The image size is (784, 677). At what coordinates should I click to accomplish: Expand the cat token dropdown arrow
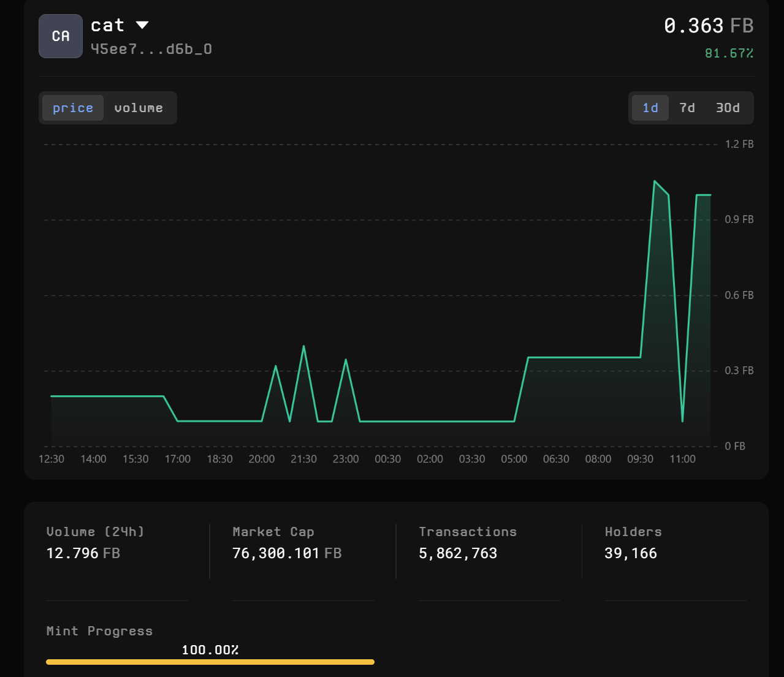(x=142, y=25)
